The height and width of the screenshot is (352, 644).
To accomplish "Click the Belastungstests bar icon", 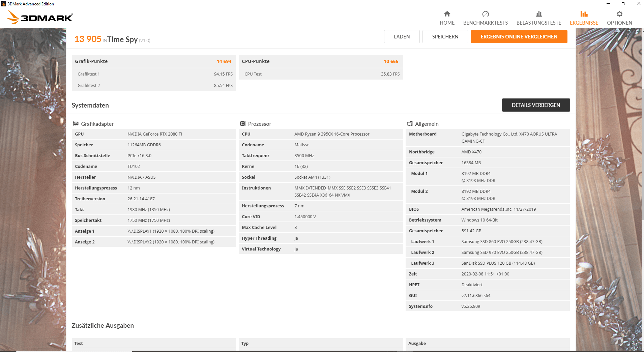I will click(x=539, y=14).
